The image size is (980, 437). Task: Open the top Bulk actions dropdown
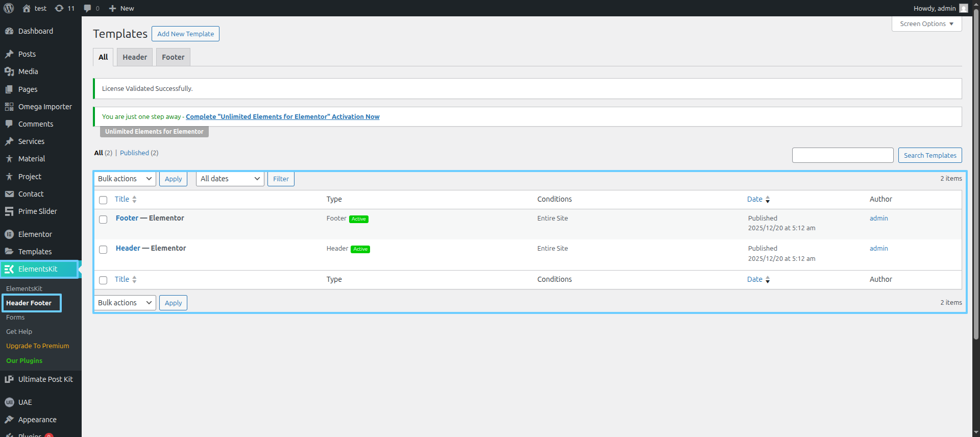125,179
